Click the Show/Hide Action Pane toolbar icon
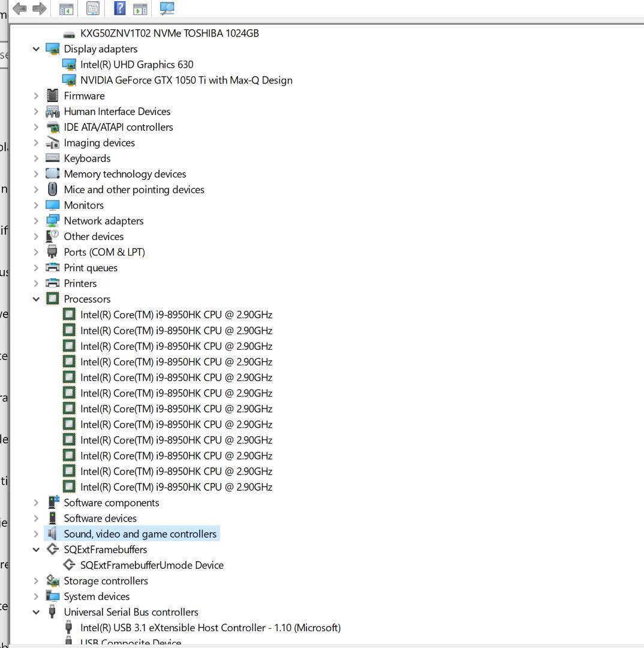 click(140, 9)
